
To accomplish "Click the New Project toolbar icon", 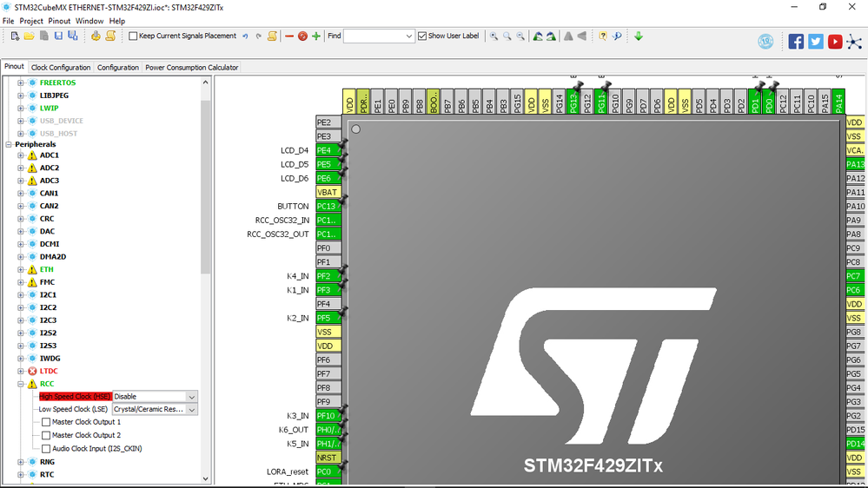I will coord(15,36).
